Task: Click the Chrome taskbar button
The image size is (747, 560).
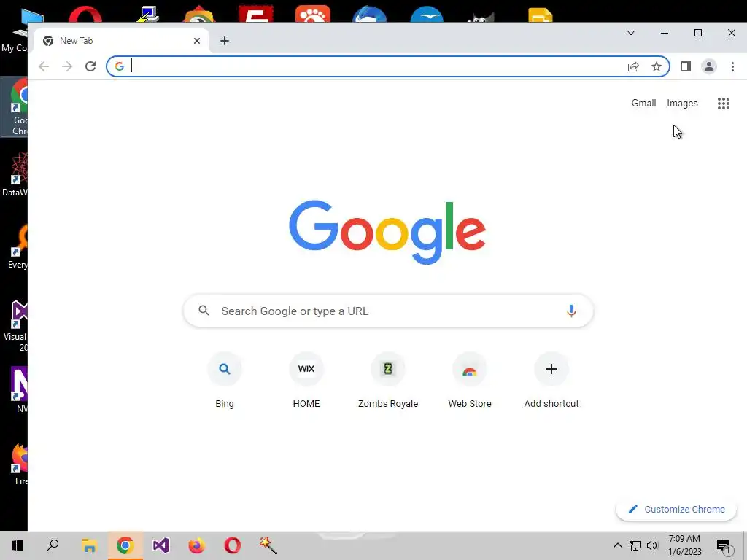Action: tap(125, 545)
